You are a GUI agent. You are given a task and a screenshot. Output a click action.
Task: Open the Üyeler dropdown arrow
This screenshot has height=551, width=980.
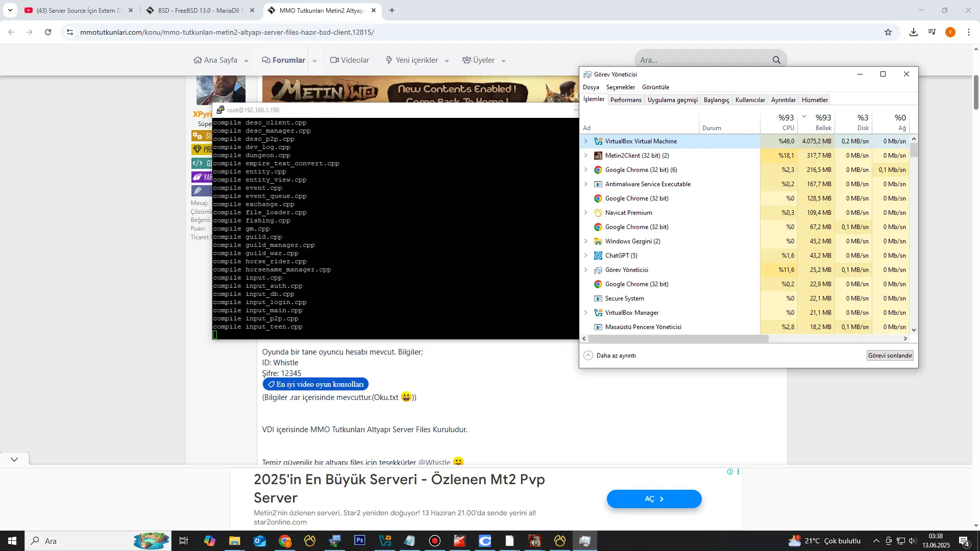tap(503, 61)
